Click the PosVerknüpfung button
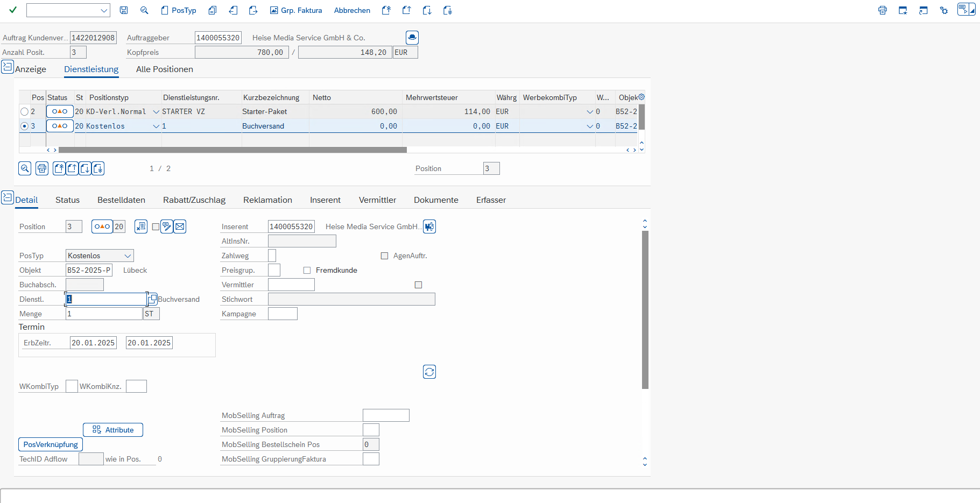980x503 pixels. 51,444
